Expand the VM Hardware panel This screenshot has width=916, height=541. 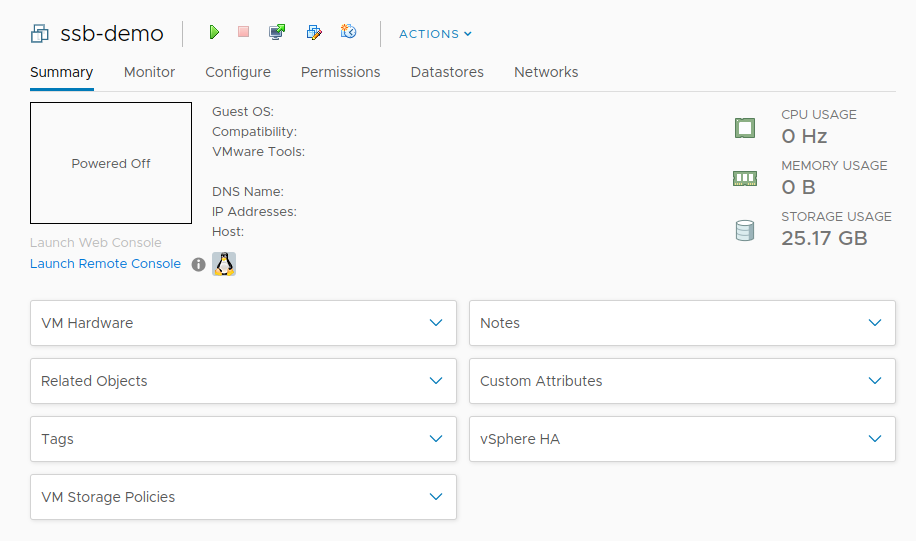435,323
